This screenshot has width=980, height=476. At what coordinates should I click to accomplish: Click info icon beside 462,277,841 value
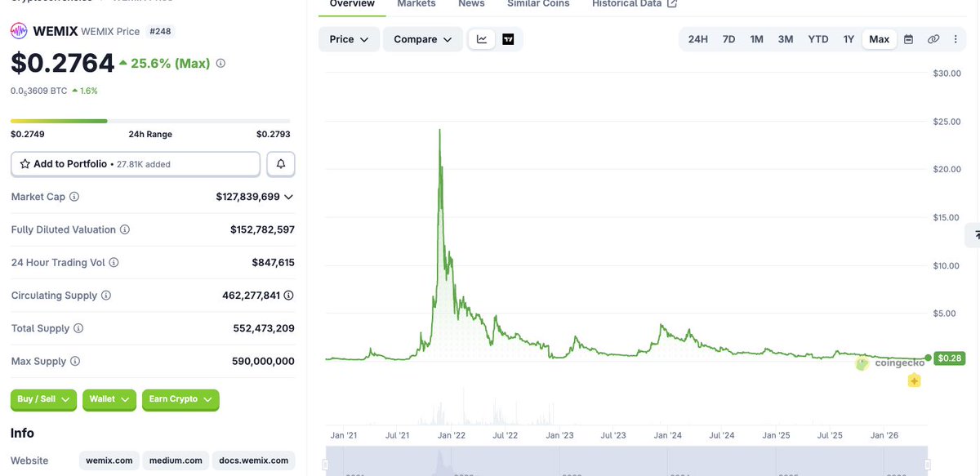click(289, 296)
